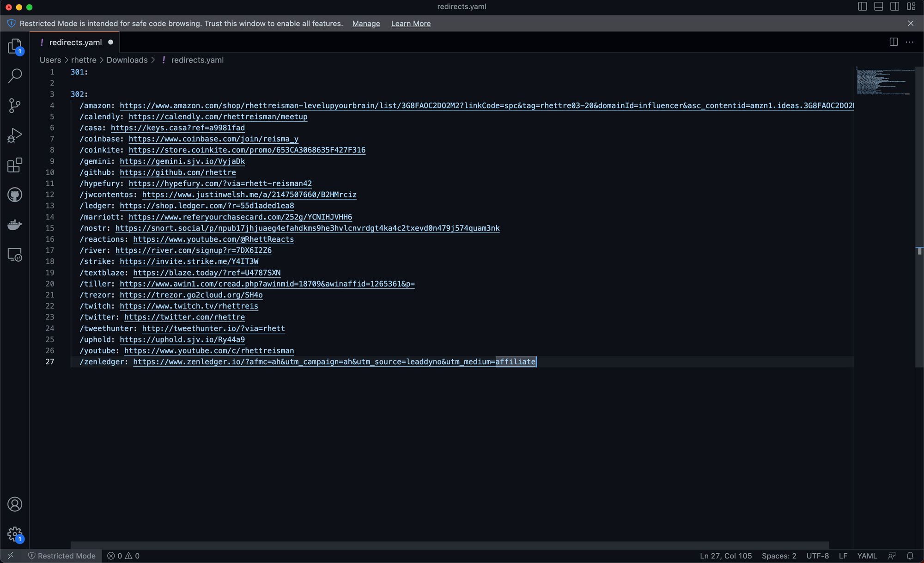The width and height of the screenshot is (924, 563).
Task: Click Restricted Mode in the status bar
Action: (62, 556)
